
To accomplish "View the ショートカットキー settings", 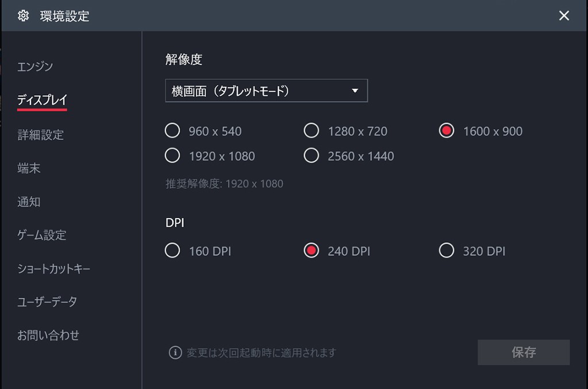I will (x=53, y=269).
